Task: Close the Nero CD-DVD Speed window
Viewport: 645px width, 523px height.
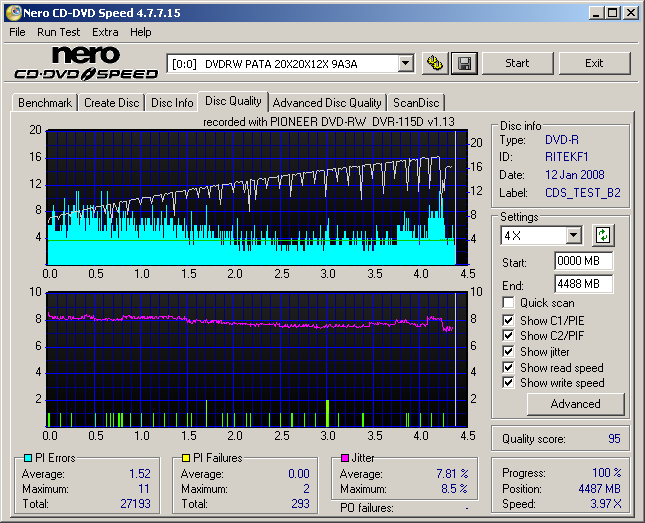Action: [631, 13]
